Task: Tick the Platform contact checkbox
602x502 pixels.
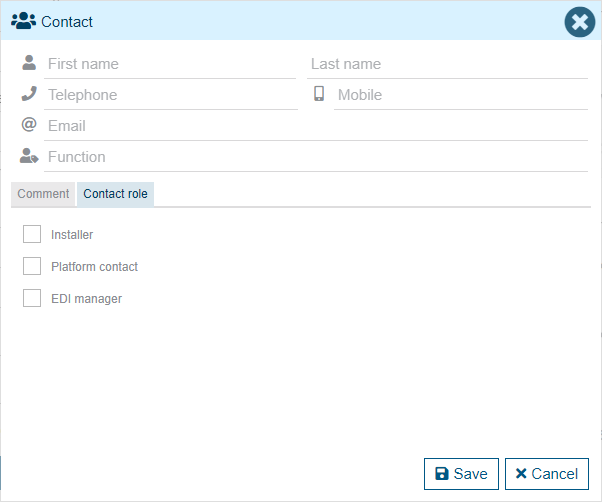Action: tap(32, 266)
